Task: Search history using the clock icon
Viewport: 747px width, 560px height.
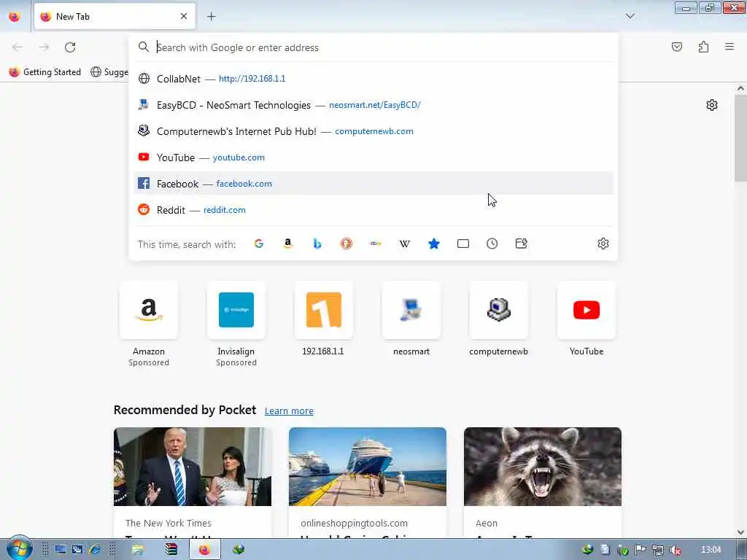Action: (492, 244)
